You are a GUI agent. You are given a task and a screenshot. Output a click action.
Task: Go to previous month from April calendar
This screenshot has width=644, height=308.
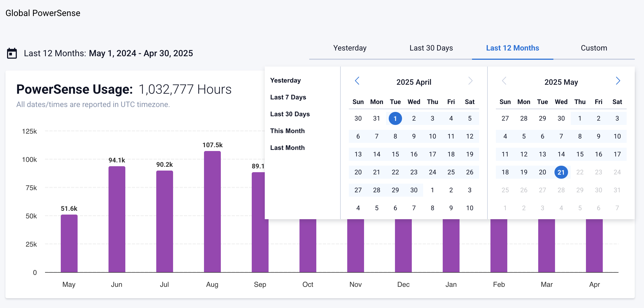pos(357,81)
